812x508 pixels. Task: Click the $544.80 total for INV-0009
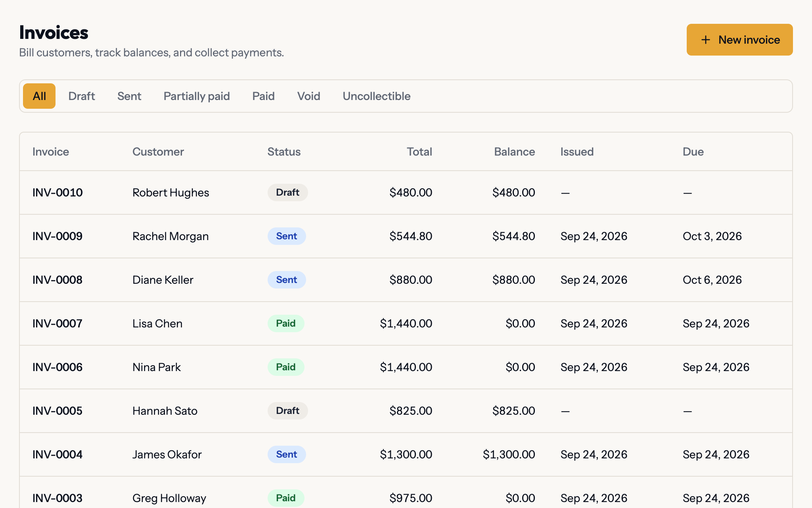(x=411, y=236)
